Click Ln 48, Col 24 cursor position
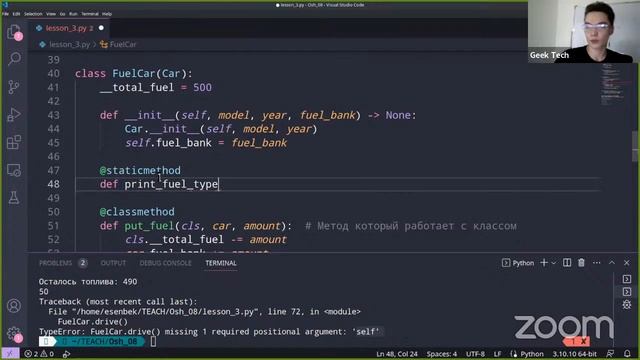640x360 pixels. coord(397,354)
